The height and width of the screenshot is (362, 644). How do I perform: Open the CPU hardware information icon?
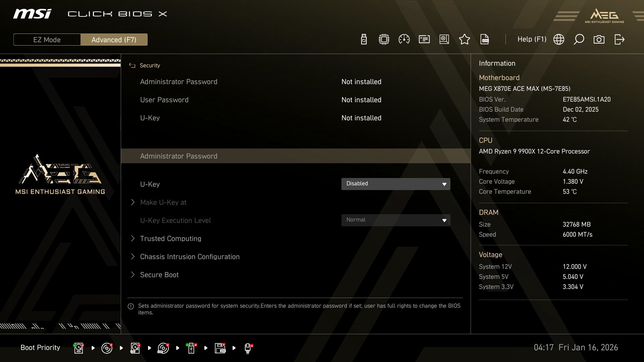pyautogui.click(x=383, y=39)
